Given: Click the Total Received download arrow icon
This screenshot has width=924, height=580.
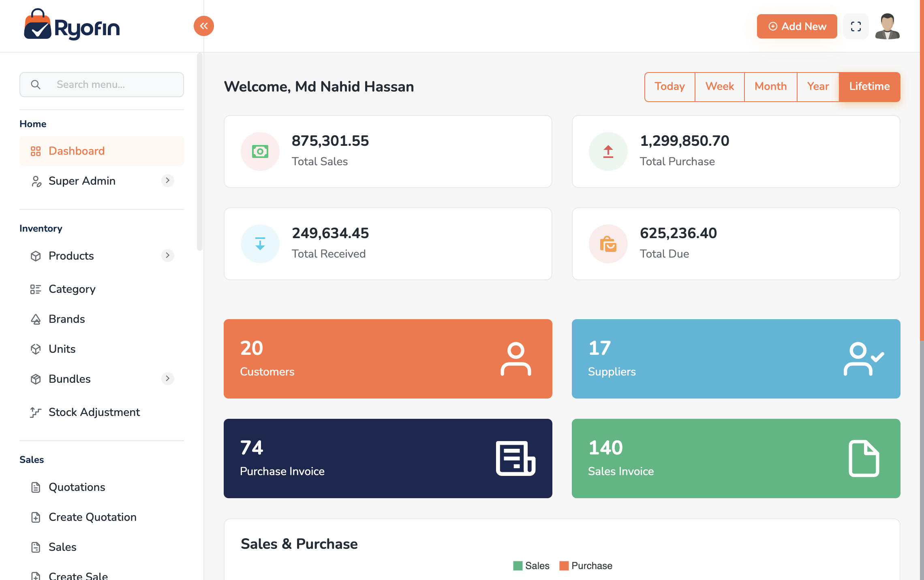Looking at the screenshot, I should [260, 244].
